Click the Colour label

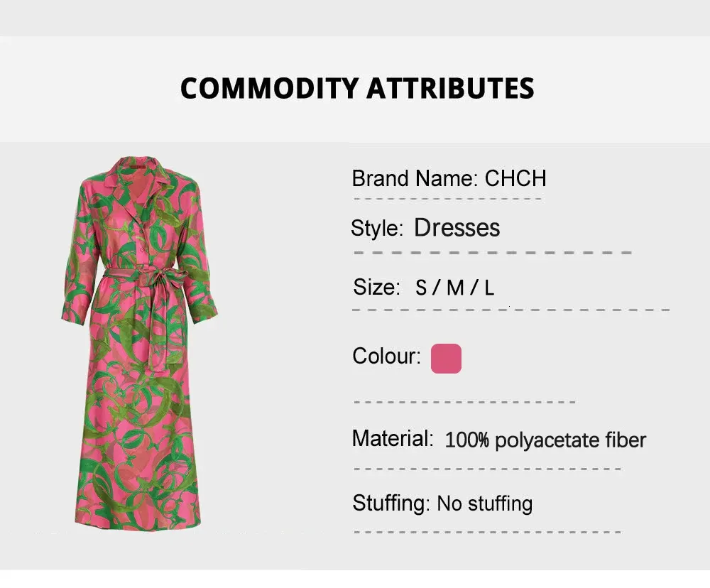coord(386,356)
